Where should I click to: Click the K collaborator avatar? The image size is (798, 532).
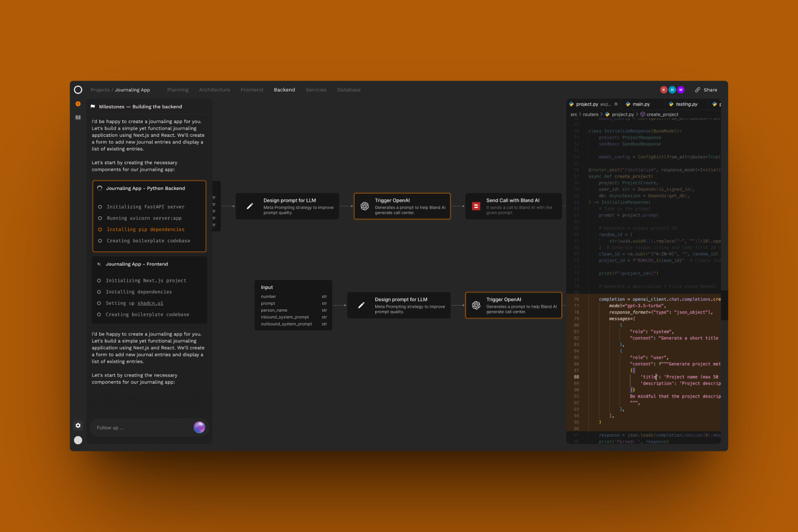pos(664,90)
